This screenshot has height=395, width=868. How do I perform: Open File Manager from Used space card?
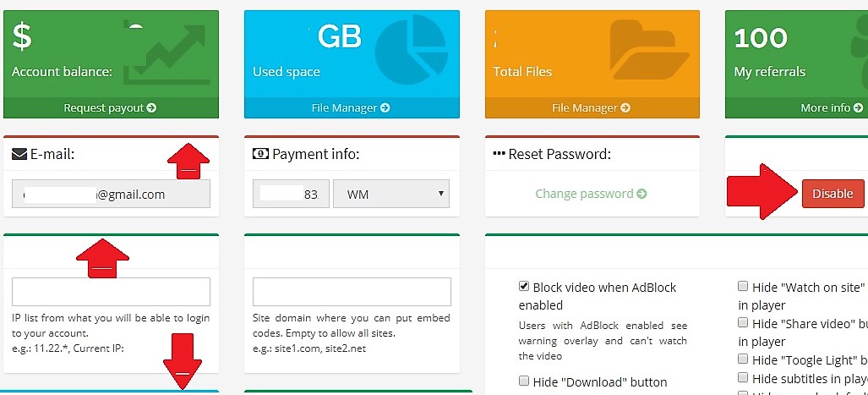tap(351, 108)
